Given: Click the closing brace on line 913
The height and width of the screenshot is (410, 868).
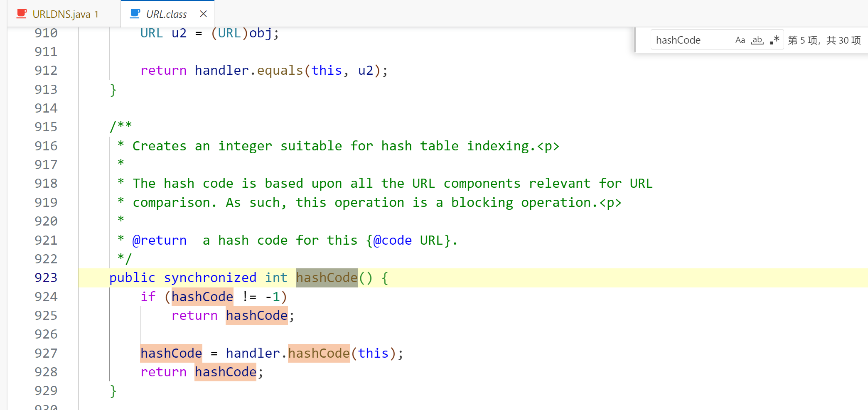Looking at the screenshot, I should [113, 90].
